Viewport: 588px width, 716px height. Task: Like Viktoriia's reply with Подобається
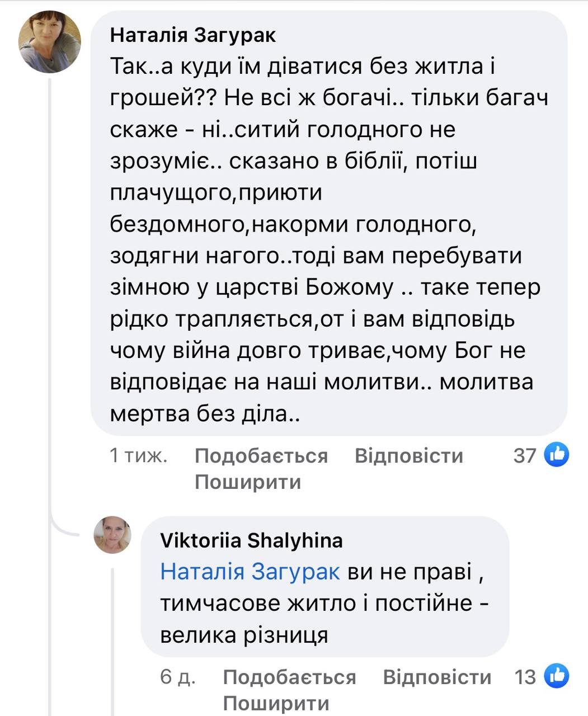click(x=289, y=677)
